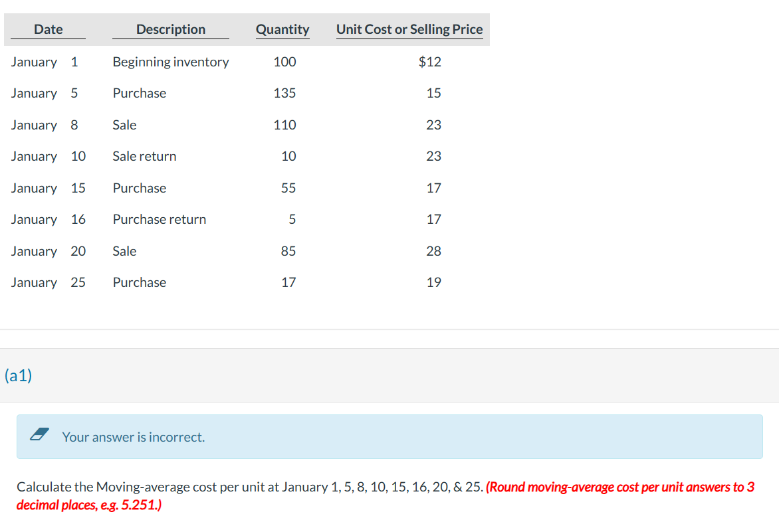
Task: Select the Quantity column header
Action: point(282,29)
